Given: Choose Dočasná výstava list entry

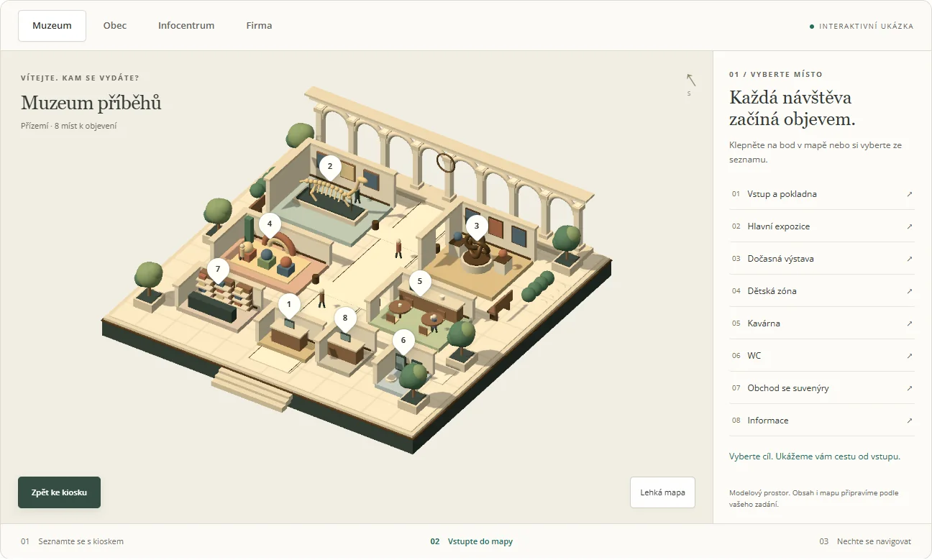Looking at the screenshot, I should coord(821,259).
